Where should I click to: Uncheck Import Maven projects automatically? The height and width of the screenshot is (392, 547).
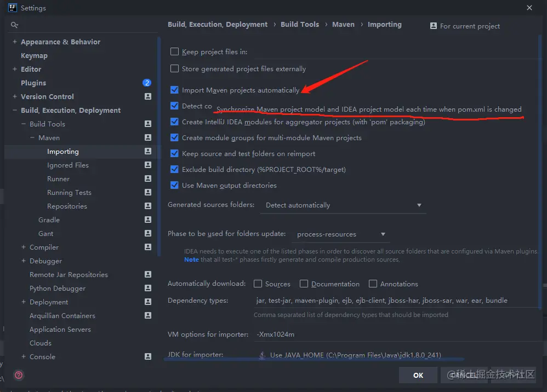click(x=174, y=90)
